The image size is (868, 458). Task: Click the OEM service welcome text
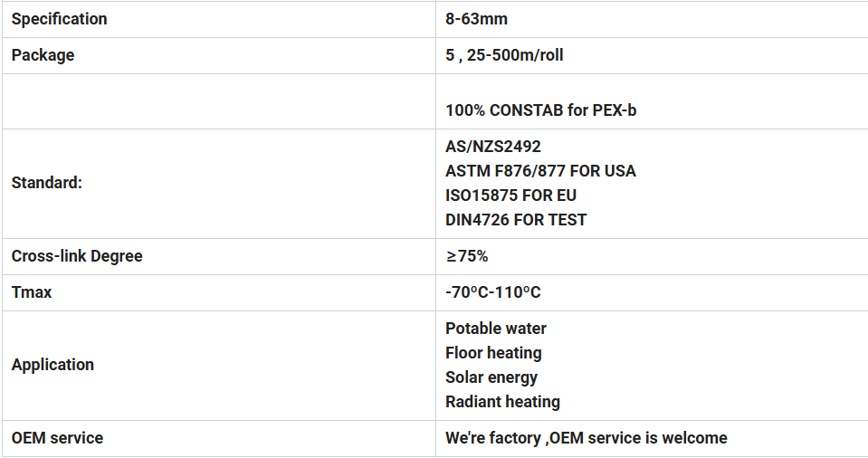click(586, 438)
